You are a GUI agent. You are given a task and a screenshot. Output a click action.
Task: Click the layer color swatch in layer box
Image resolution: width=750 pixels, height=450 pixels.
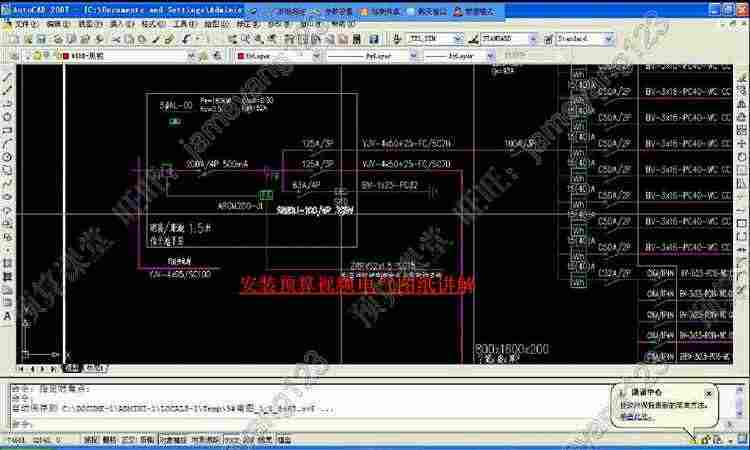click(66, 56)
